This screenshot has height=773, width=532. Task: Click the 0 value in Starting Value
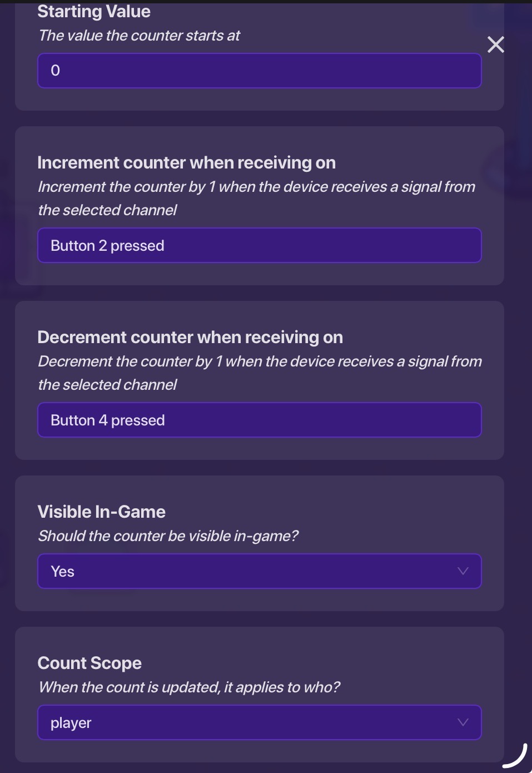pyautogui.click(x=56, y=71)
